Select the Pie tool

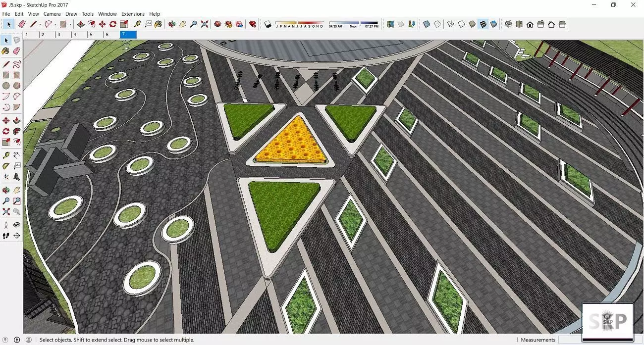click(16, 107)
